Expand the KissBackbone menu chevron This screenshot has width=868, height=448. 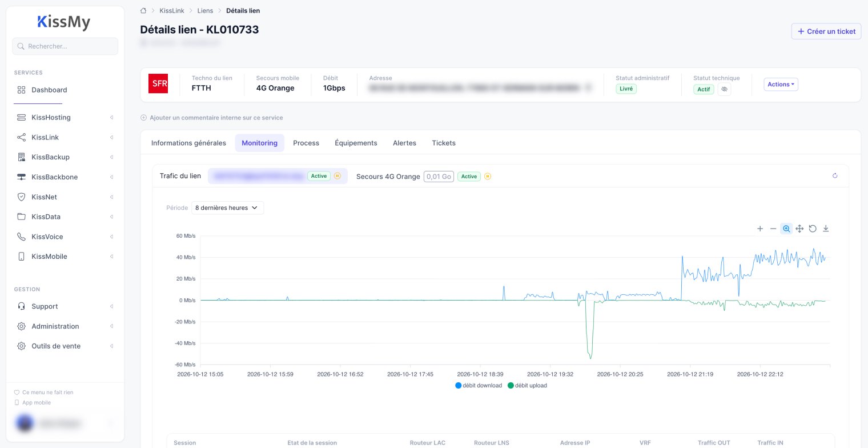(x=112, y=177)
